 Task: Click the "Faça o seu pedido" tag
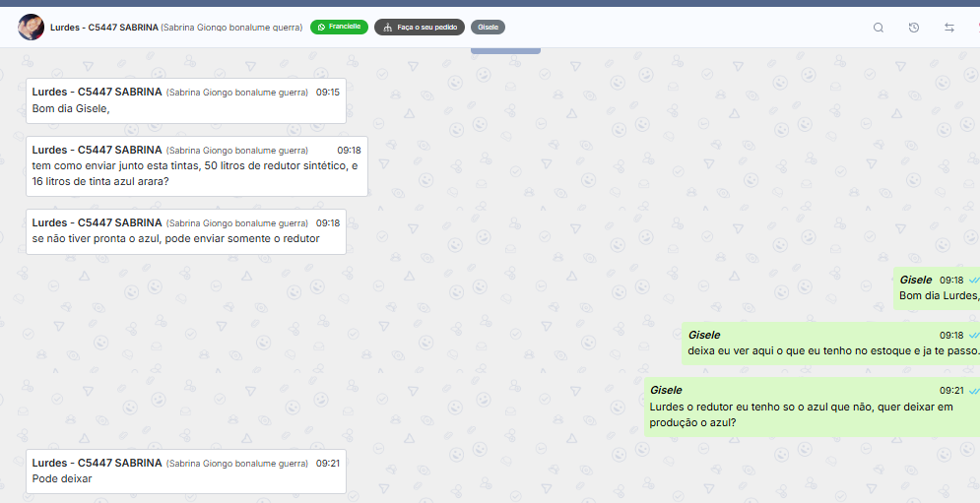(419, 28)
